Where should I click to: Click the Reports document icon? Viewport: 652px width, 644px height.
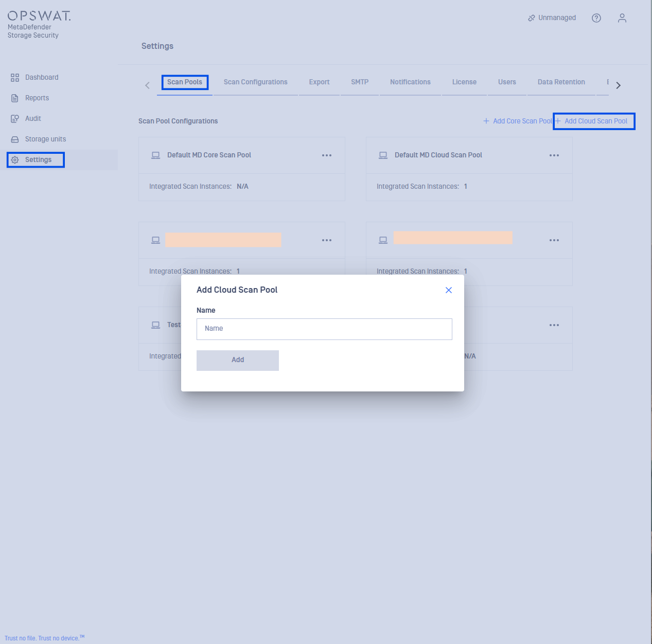pyautogui.click(x=15, y=98)
